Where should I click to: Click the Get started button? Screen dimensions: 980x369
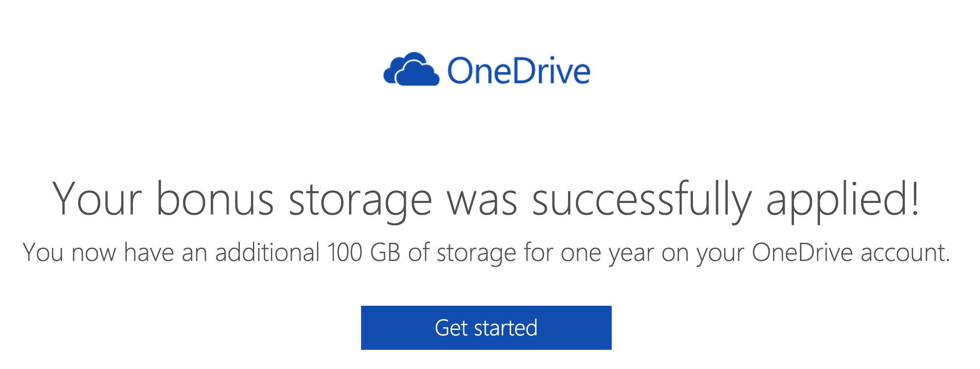486,327
